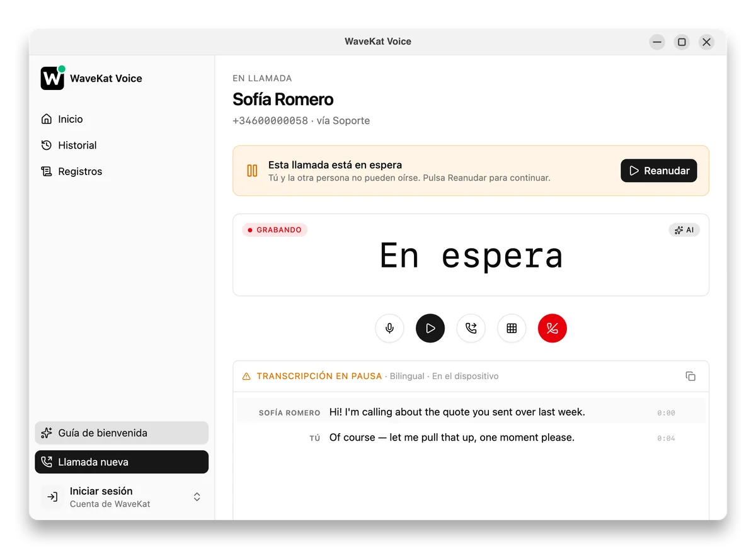
Task: Expand the account switcher chevrons
Action: (197, 497)
